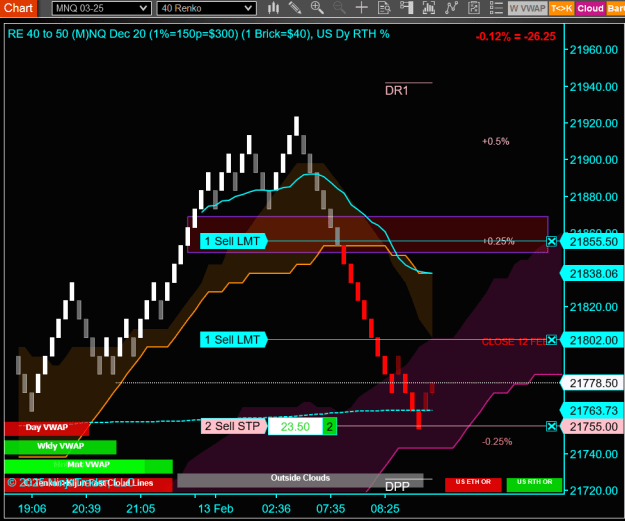Click the zoom out magnifier icon
The width and height of the screenshot is (625, 521).
[x=339, y=8]
